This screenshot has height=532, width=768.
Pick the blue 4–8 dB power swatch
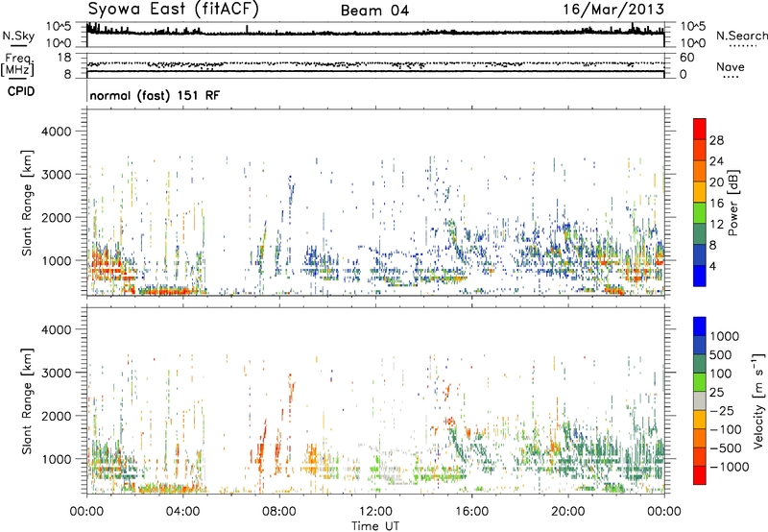pos(700,255)
